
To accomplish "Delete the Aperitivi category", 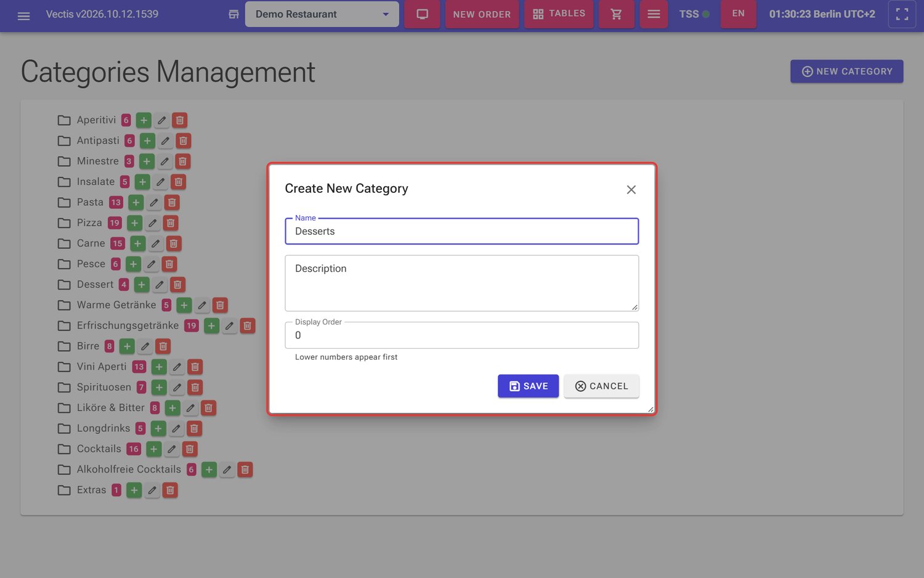I will pyautogui.click(x=179, y=120).
